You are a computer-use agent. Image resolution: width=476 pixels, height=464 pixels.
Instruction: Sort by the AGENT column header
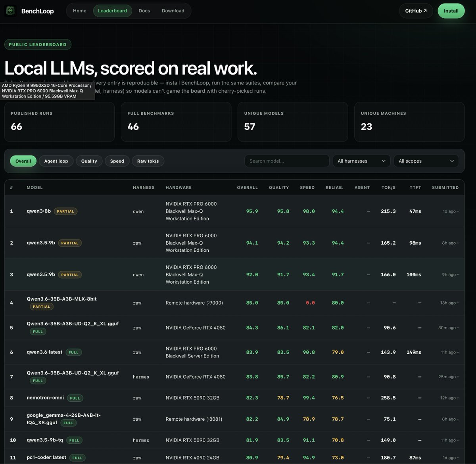click(362, 188)
